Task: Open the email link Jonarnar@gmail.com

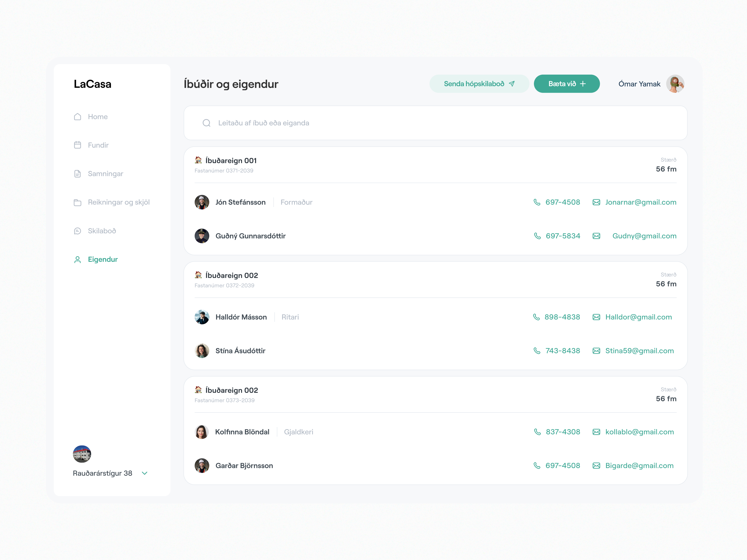Action: [641, 202]
